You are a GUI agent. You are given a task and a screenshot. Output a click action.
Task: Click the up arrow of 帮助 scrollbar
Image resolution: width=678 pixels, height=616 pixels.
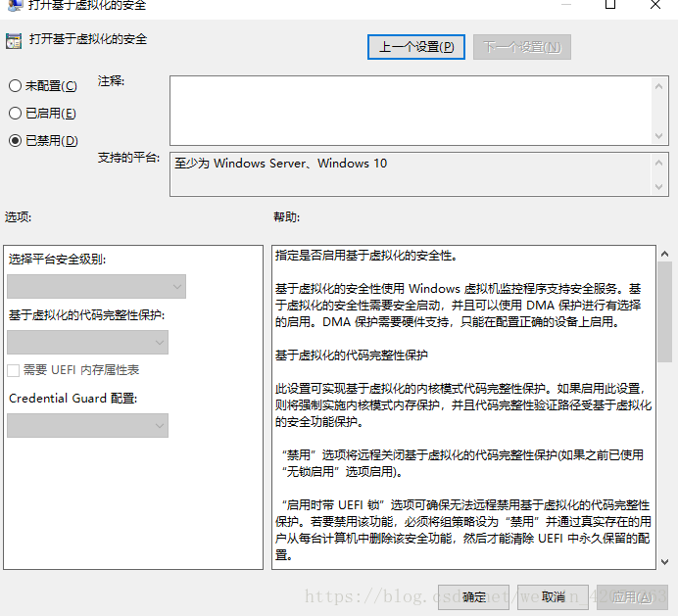[x=664, y=255]
